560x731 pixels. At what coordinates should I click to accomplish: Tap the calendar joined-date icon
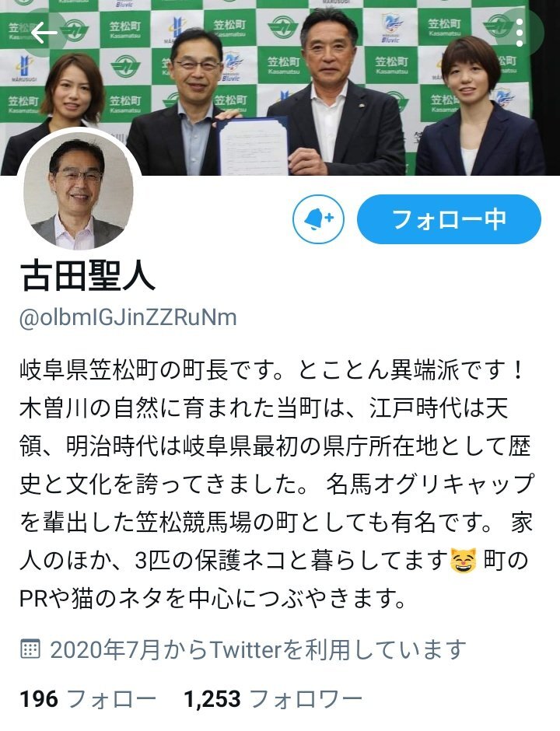pyautogui.click(x=30, y=649)
